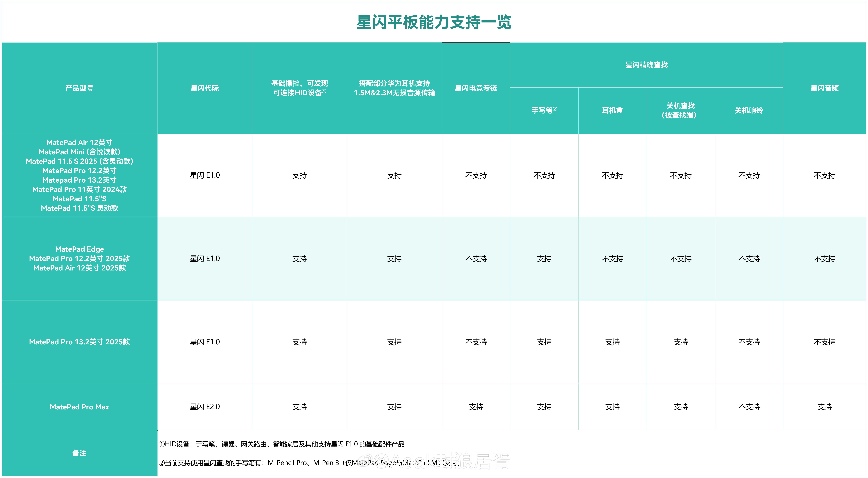Select the footnote starting "①HID设备"
868x478 pixels.
tap(281, 444)
